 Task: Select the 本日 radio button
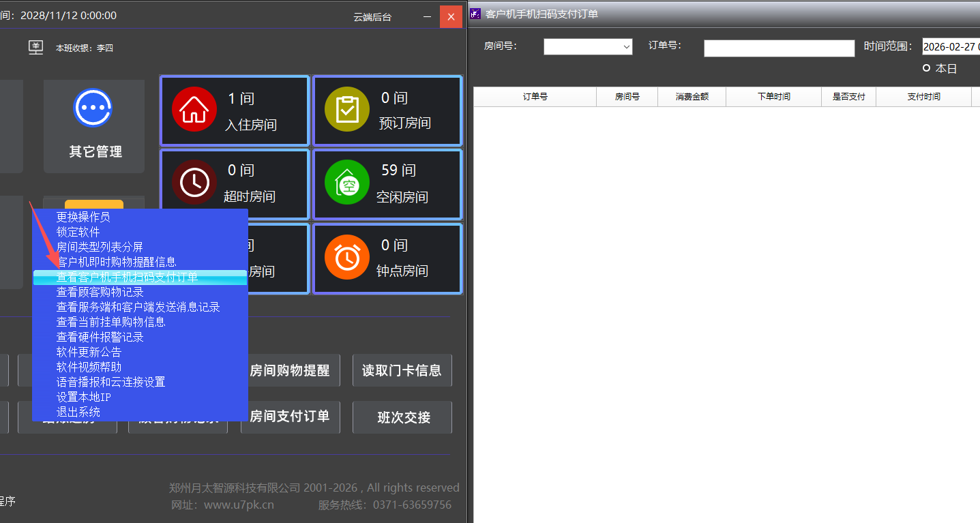(x=926, y=68)
